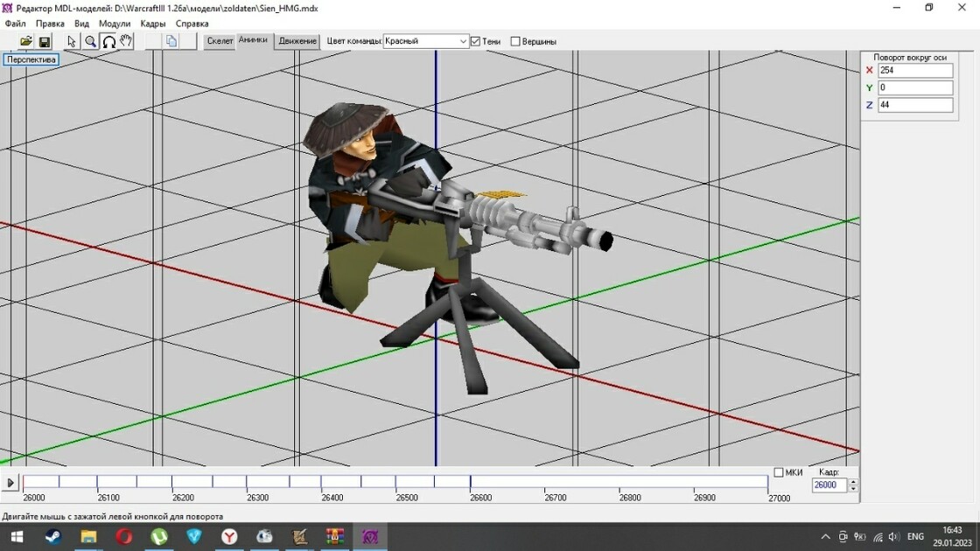This screenshot has height=551, width=980.
Task: Click the taskbar icon left of WinRAR
Action: click(x=299, y=537)
